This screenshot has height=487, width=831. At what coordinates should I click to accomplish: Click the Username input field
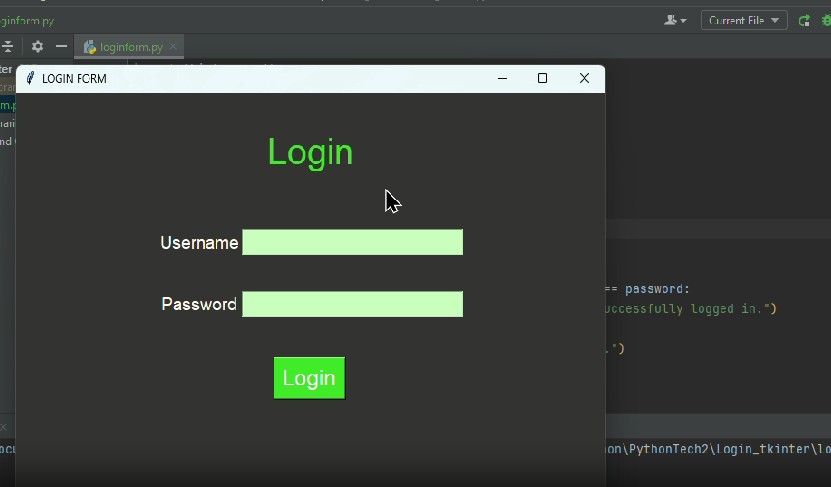point(352,242)
